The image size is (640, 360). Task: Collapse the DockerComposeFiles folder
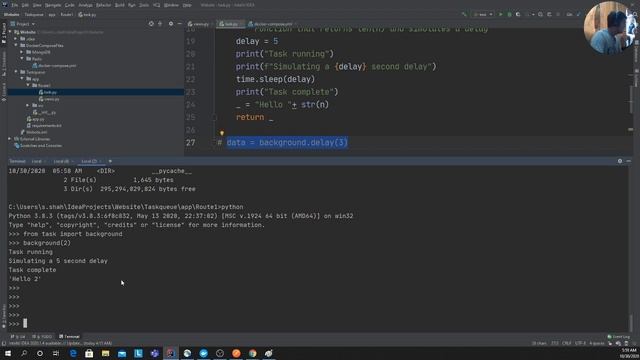pyautogui.click(x=16, y=45)
